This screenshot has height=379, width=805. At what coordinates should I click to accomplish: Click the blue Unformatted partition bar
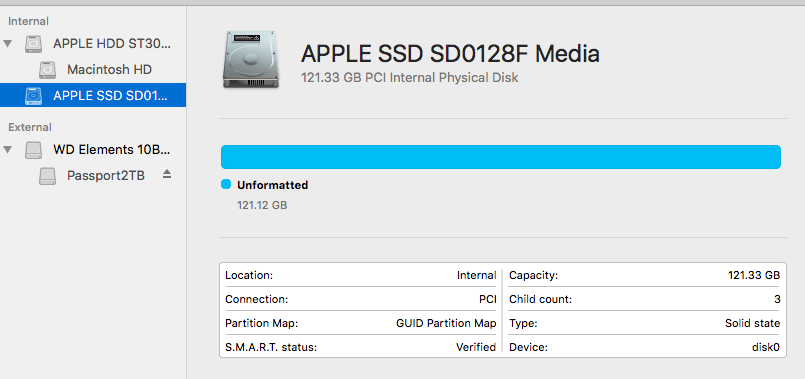pos(501,157)
